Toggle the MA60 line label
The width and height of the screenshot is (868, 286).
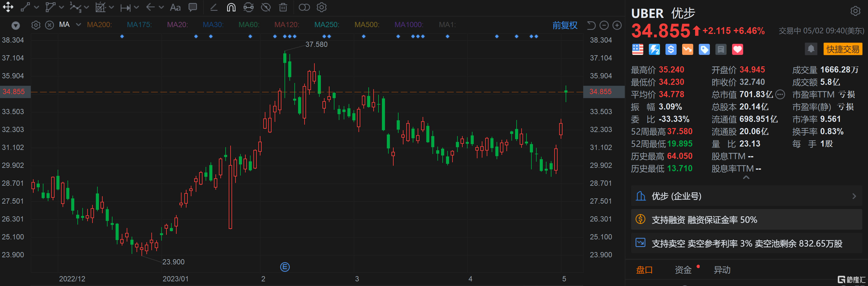tap(249, 25)
